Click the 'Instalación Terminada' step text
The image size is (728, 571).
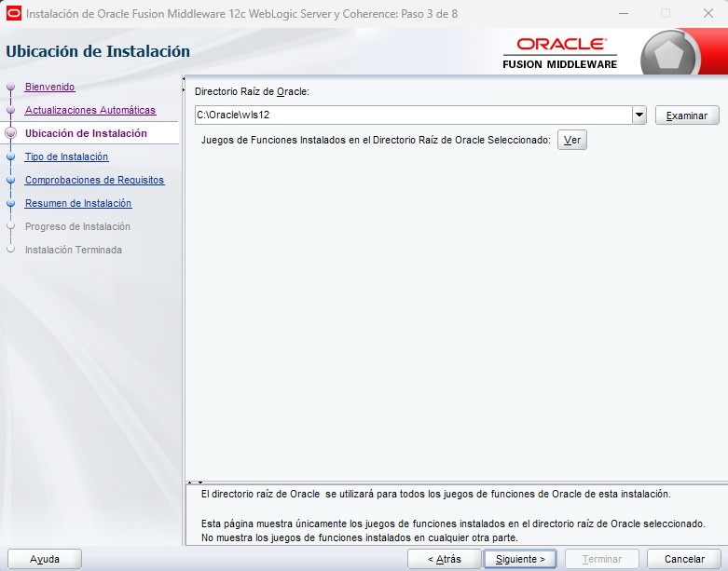pos(74,250)
